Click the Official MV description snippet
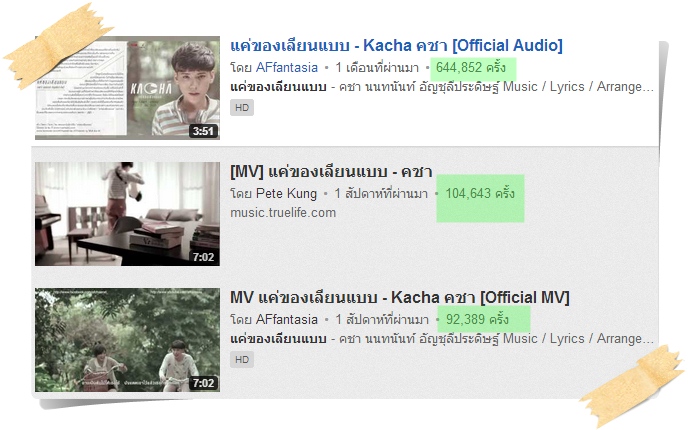 click(x=442, y=339)
